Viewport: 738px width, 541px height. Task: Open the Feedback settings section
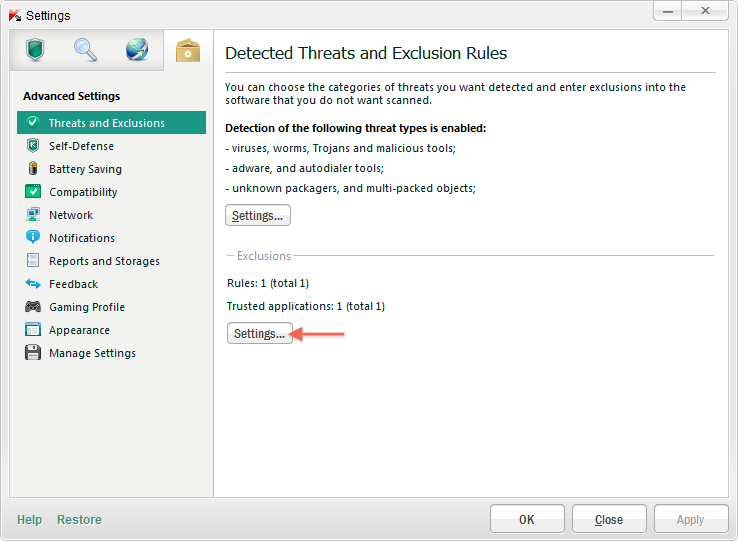pyautogui.click(x=74, y=284)
